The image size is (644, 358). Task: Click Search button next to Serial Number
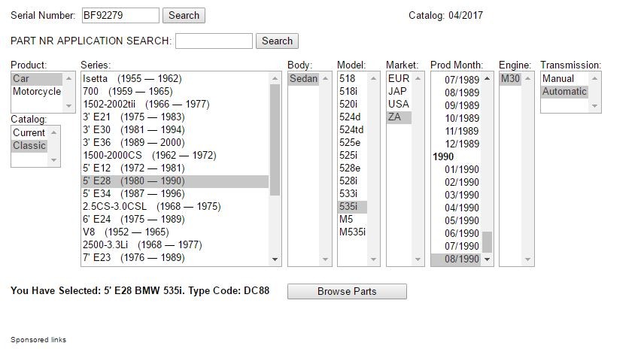click(184, 16)
